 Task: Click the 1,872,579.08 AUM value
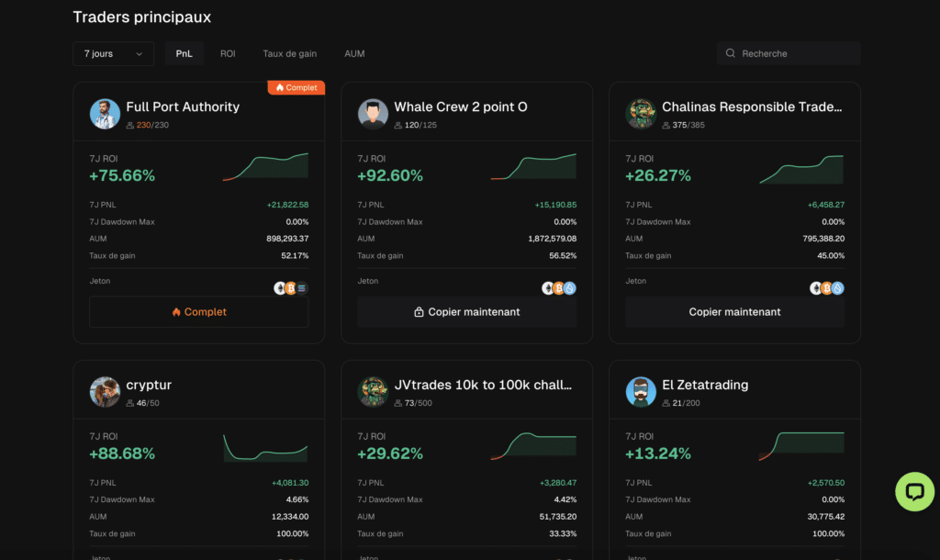coord(552,239)
